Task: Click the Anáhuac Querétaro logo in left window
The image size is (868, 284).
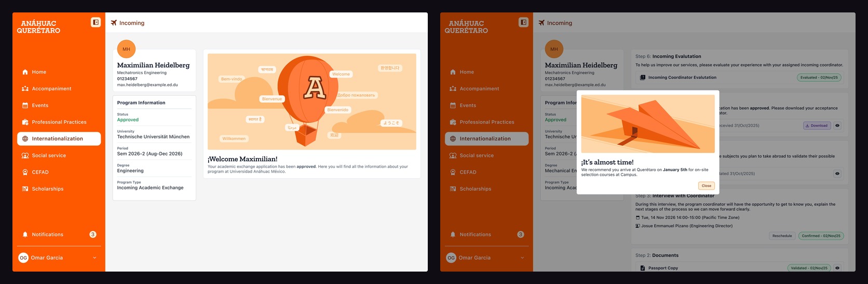Action: point(38,27)
